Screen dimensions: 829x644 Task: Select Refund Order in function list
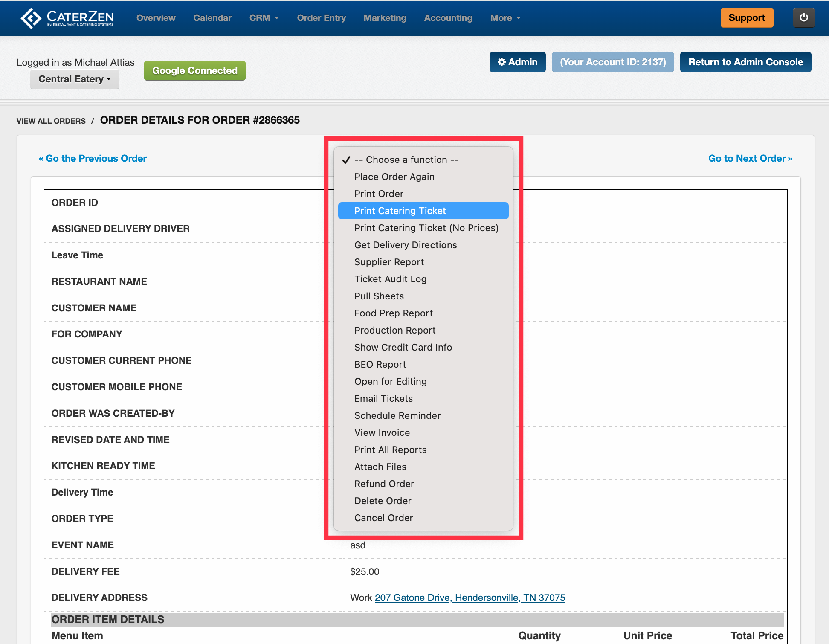coord(384,484)
